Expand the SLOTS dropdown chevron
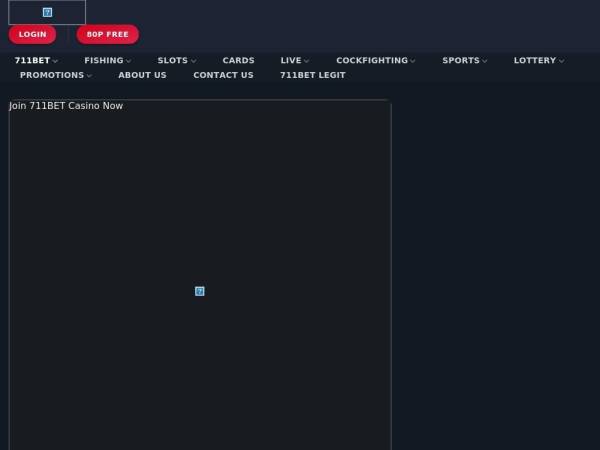 [x=193, y=61]
